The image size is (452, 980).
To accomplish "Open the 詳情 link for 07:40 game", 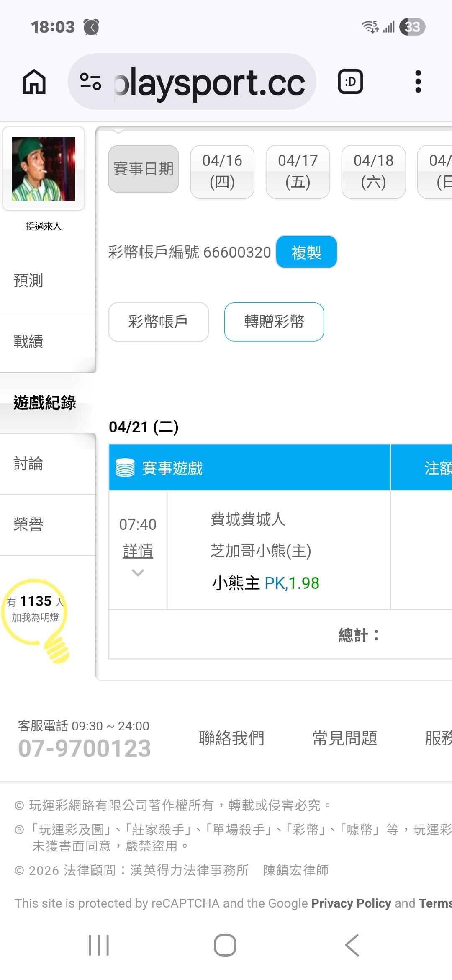I will coord(138,551).
